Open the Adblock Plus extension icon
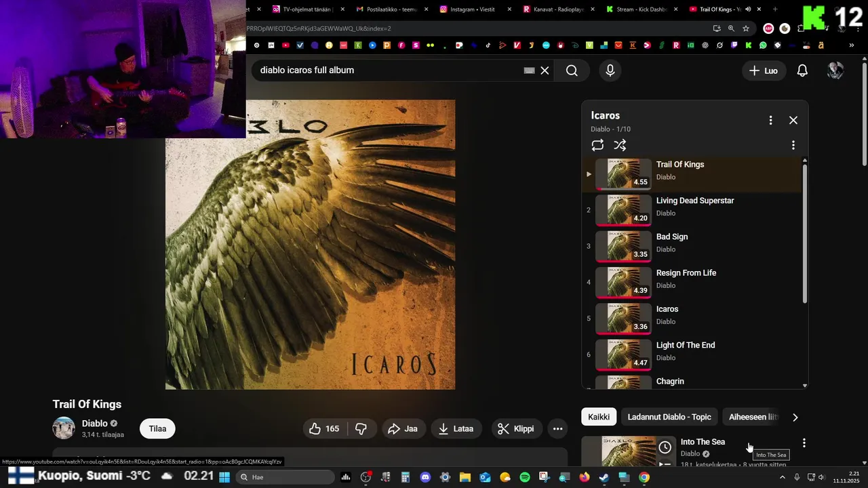 pos(768,28)
